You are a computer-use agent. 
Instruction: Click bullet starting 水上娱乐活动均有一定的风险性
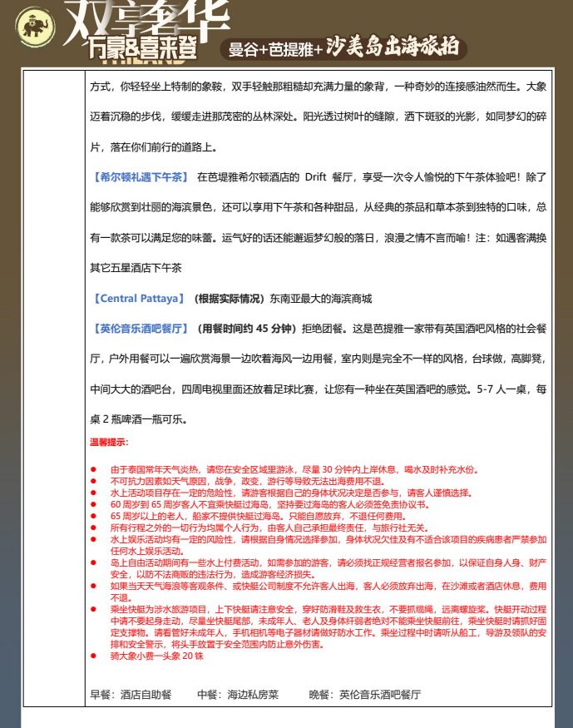tap(328, 545)
